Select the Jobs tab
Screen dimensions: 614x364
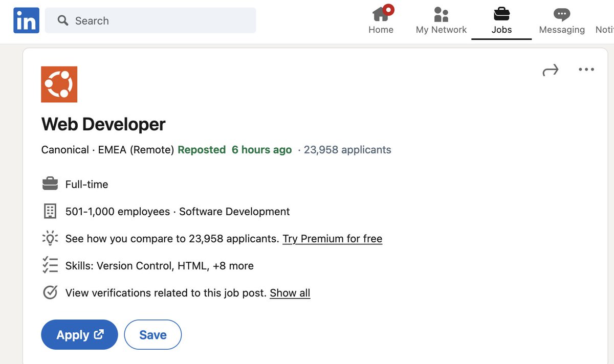[x=501, y=20]
